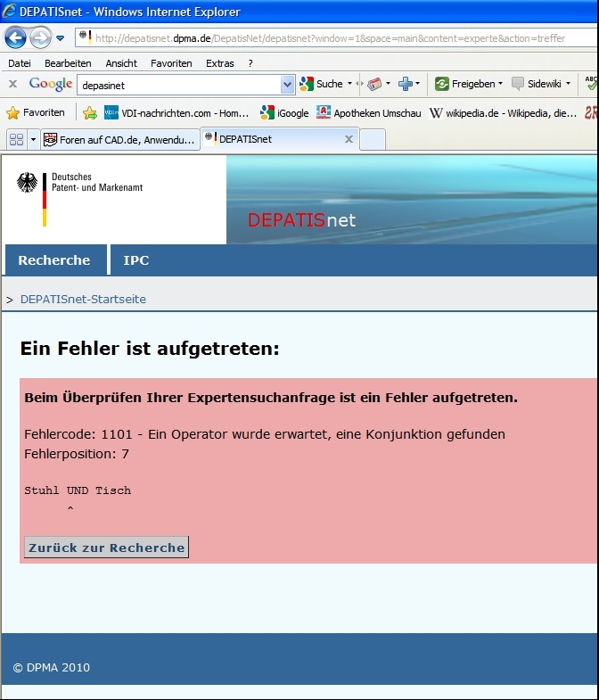Click the Sidewiki button
The image size is (599, 700).
tap(537, 84)
